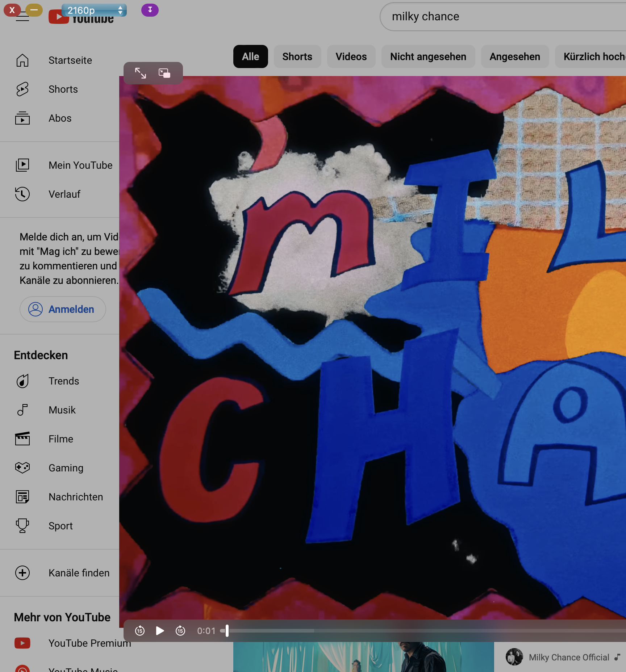626x672 pixels.
Task: Select the Alle filter chip
Action: click(251, 56)
